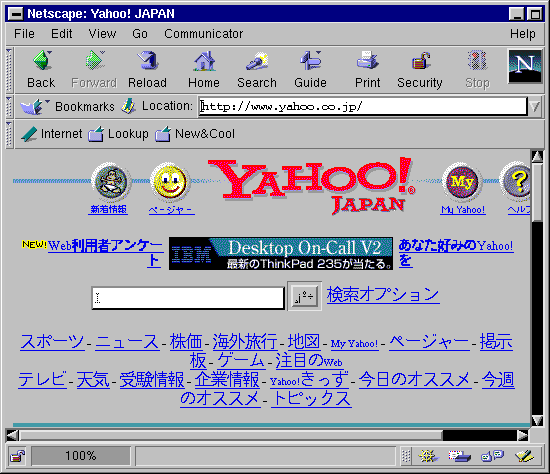The height and width of the screenshot is (474, 550).
Task: Open Search with the flashlight icon
Action: coord(257,61)
